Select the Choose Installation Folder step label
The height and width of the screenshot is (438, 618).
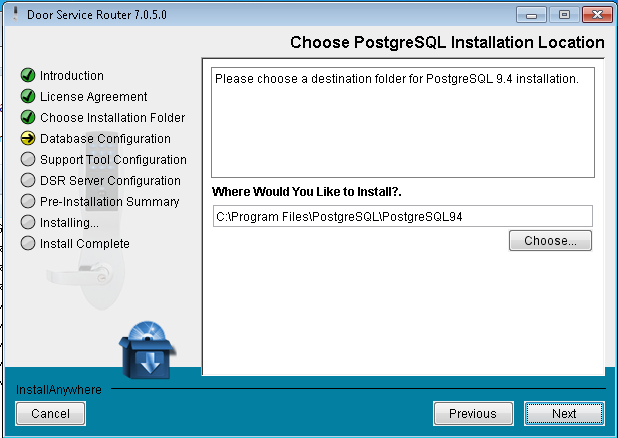tap(113, 117)
